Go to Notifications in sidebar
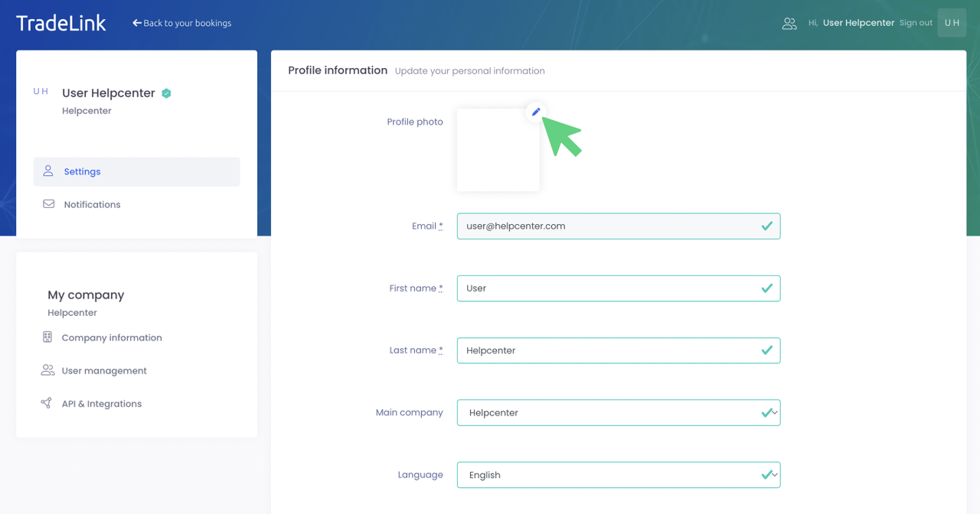 click(x=92, y=205)
